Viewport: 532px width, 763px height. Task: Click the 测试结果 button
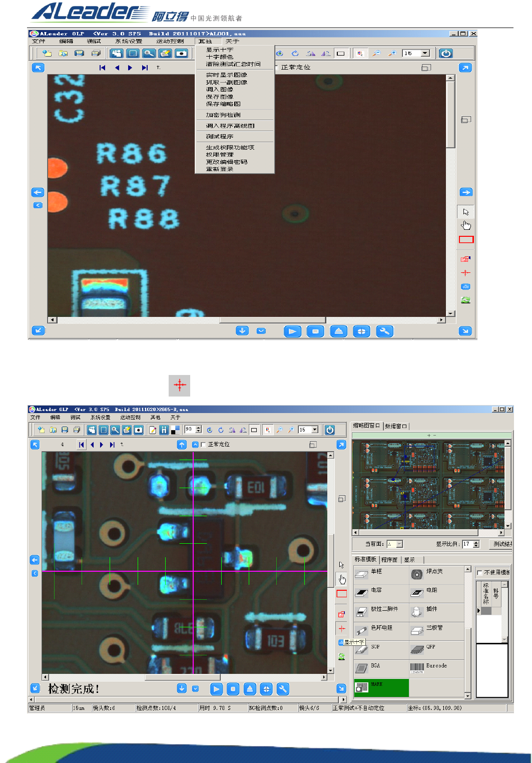[501, 544]
